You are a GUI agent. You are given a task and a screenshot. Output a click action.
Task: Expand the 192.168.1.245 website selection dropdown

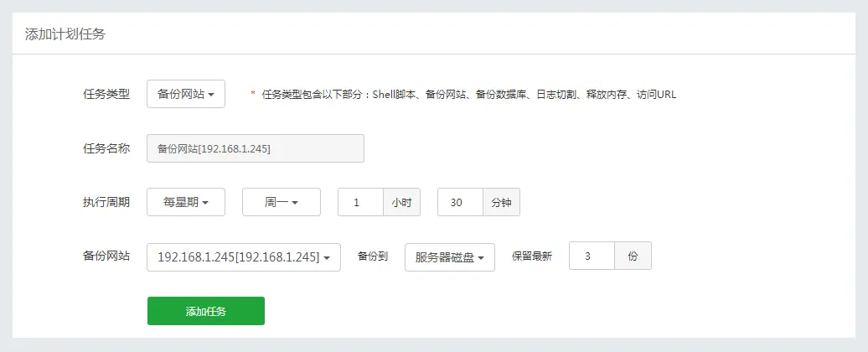click(244, 257)
